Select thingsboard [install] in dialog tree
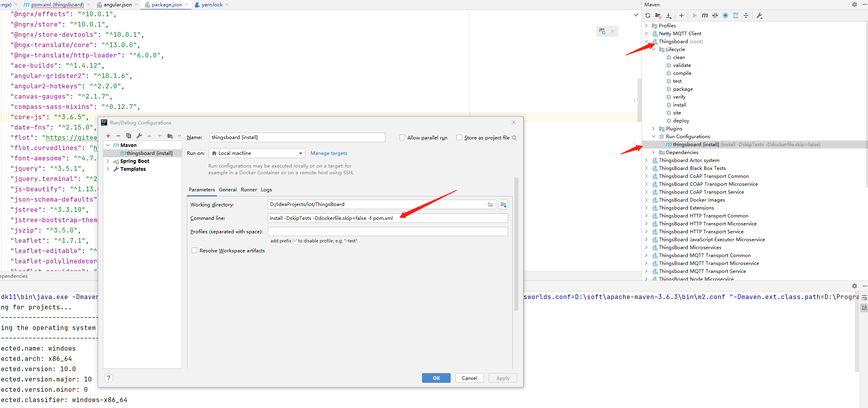 pos(143,153)
